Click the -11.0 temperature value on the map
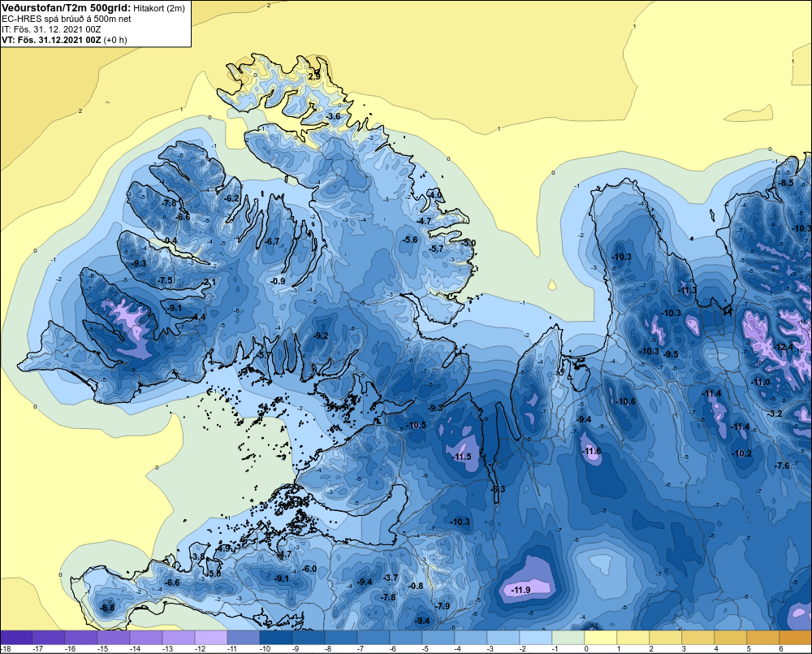The width and height of the screenshot is (812, 654). click(761, 382)
